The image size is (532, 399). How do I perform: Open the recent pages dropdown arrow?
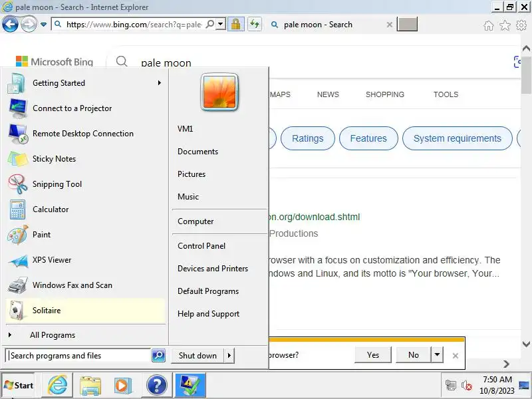coord(43,25)
